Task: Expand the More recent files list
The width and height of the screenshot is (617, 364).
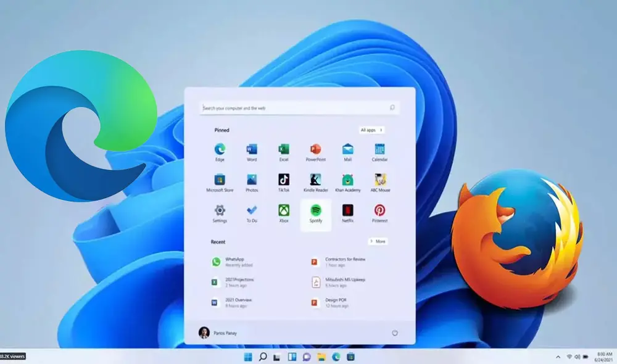Action: point(378,241)
